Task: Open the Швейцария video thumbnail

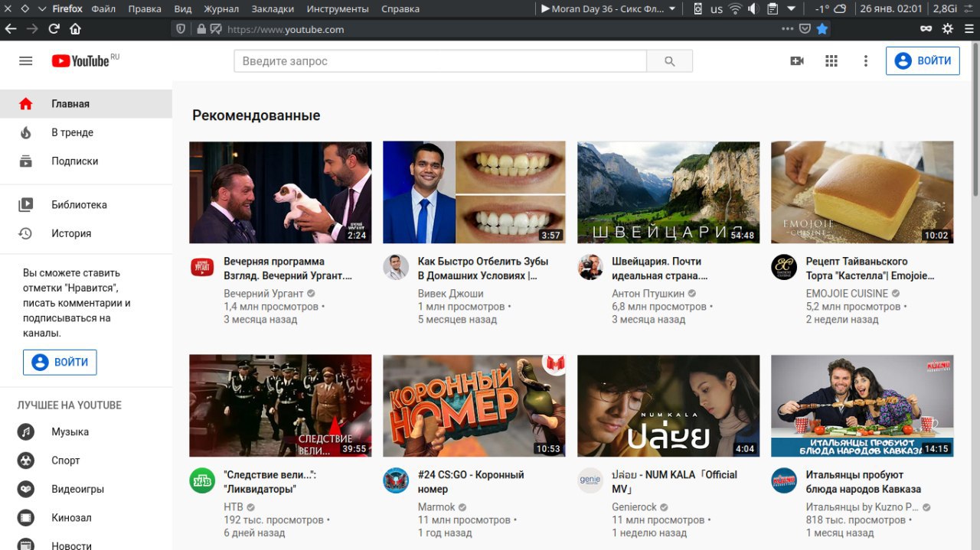Action: [668, 193]
